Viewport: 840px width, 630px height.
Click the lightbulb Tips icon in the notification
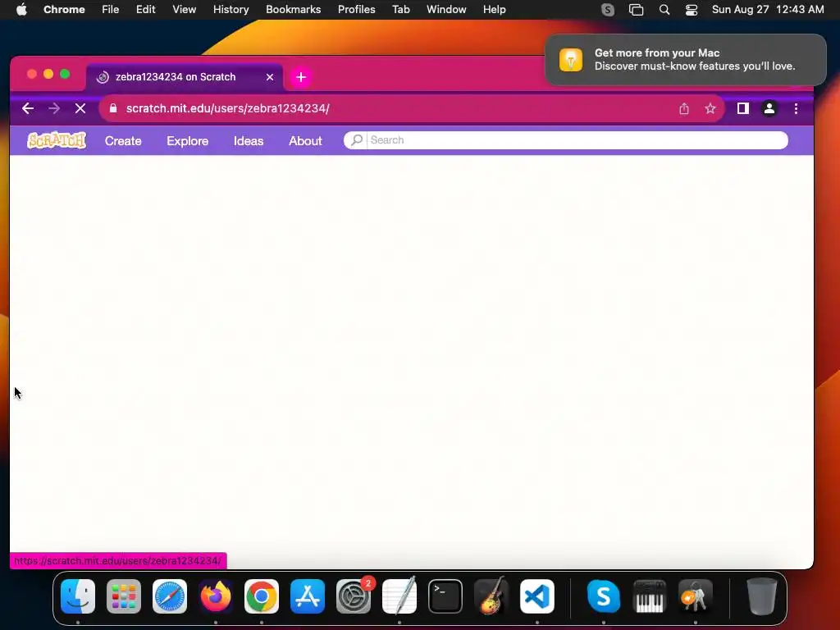(x=571, y=60)
